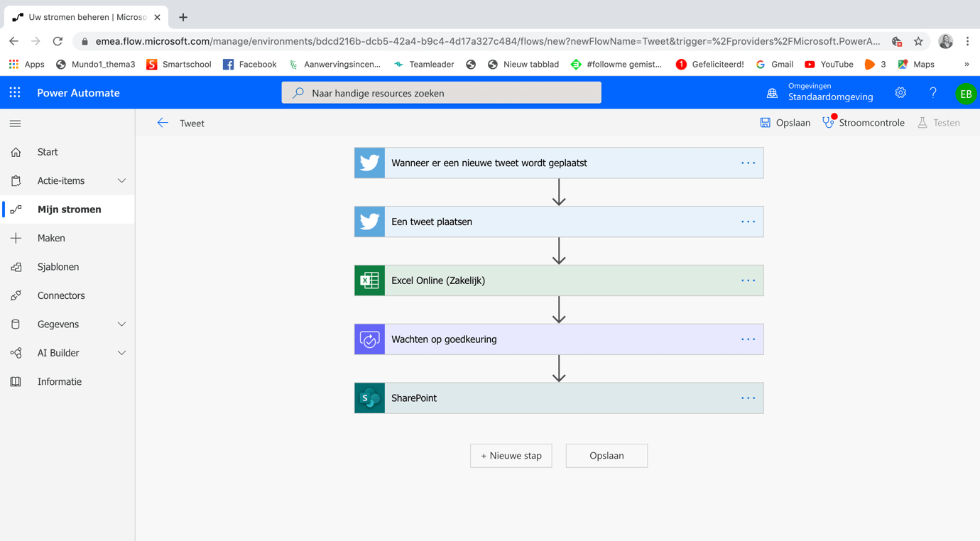Open the more menu on Wachten op goedkeuring
This screenshot has width=980, height=541.
click(748, 339)
